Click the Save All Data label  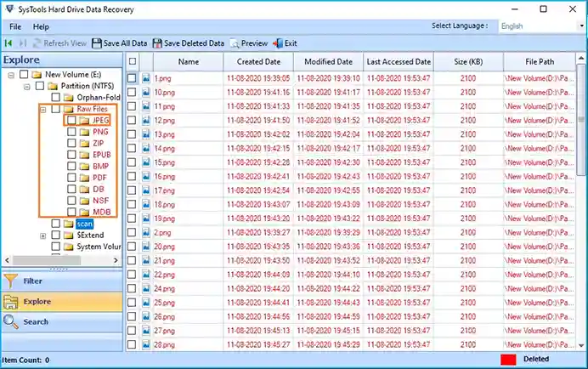pos(125,43)
